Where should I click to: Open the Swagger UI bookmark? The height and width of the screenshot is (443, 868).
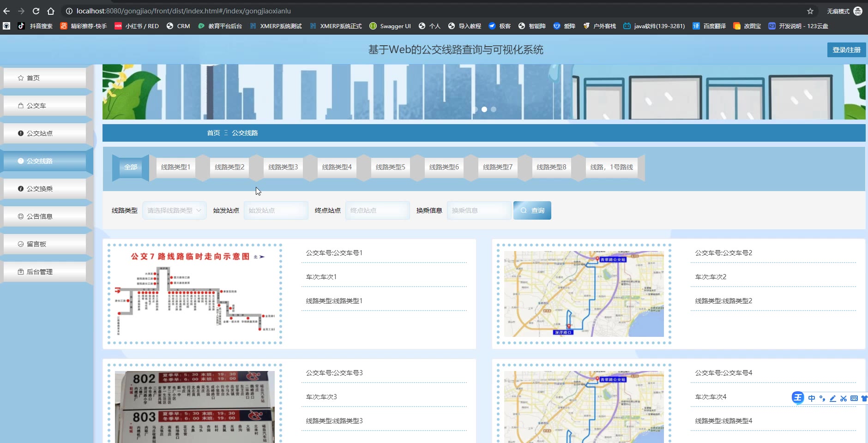click(x=390, y=26)
